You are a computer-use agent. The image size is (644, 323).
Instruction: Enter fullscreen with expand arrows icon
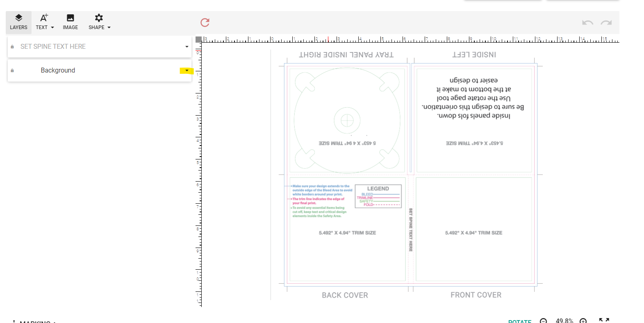604,320
